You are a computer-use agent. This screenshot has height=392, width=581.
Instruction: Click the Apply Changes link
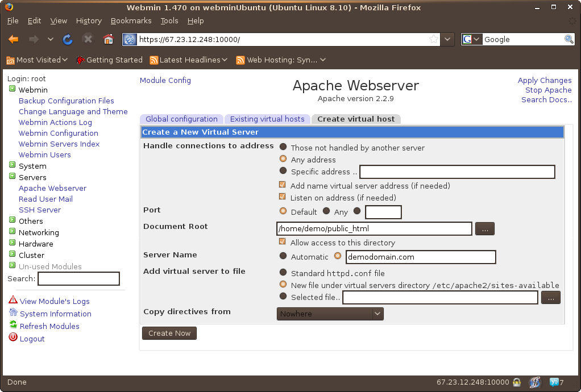(x=544, y=80)
